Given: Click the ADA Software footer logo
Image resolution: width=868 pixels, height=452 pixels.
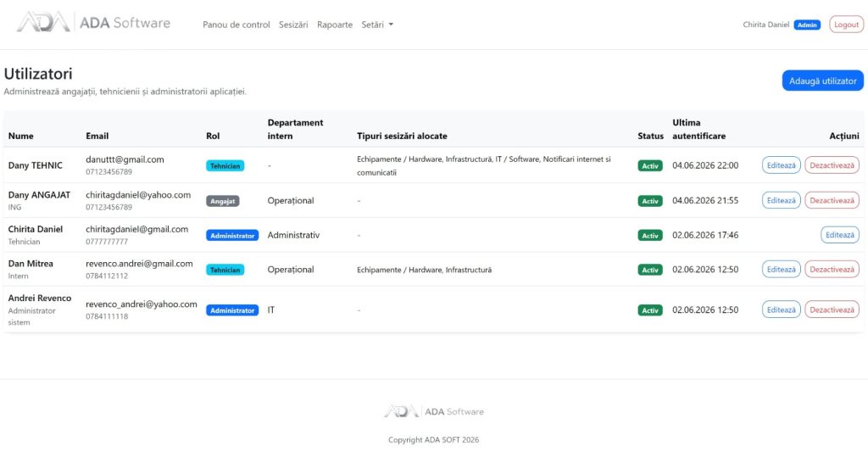Looking at the screenshot, I should pyautogui.click(x=433, y=411).
